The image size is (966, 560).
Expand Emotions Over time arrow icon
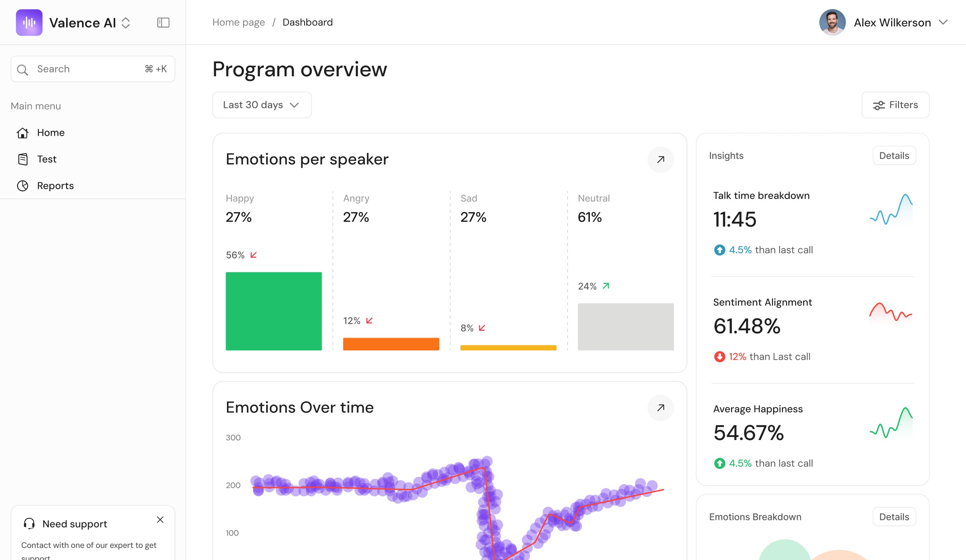(660, 408)
